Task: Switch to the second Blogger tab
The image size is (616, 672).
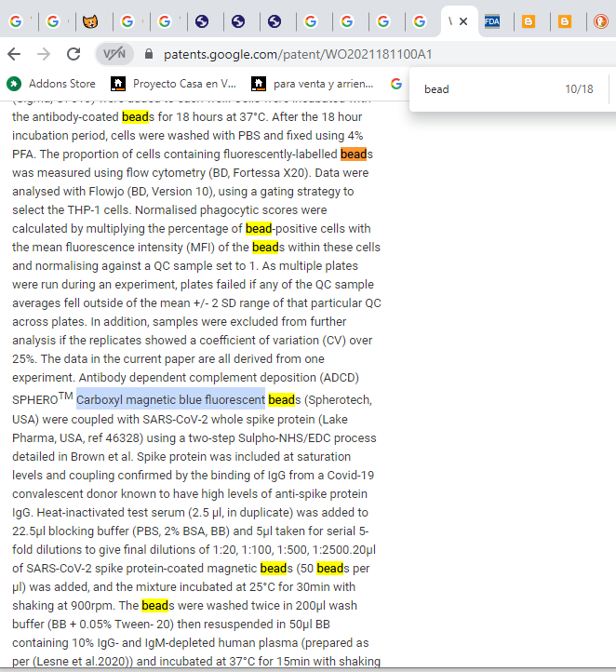Action: point(564,20)
